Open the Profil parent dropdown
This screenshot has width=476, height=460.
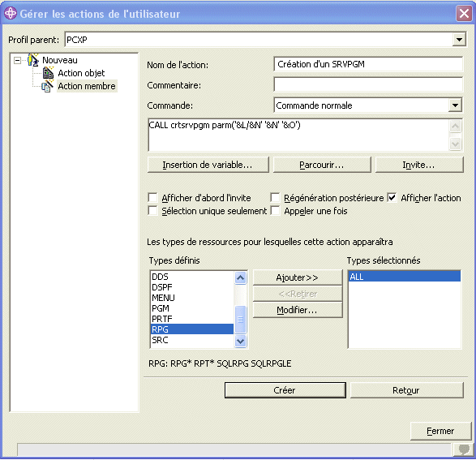coord(459,40)
